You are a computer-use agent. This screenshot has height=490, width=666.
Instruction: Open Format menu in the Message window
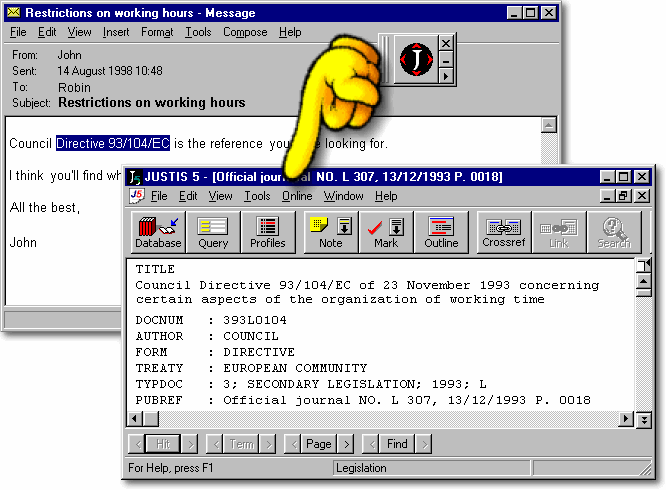(x=157, y=32)
